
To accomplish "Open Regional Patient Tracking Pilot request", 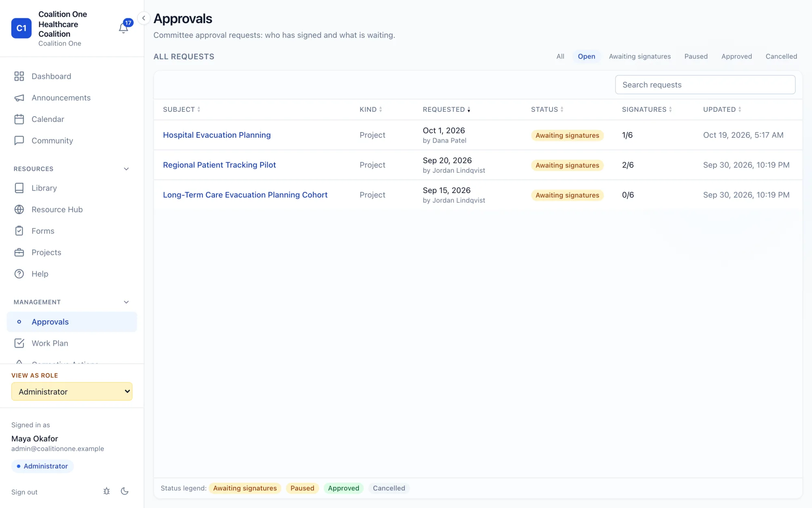I will 219,165.
